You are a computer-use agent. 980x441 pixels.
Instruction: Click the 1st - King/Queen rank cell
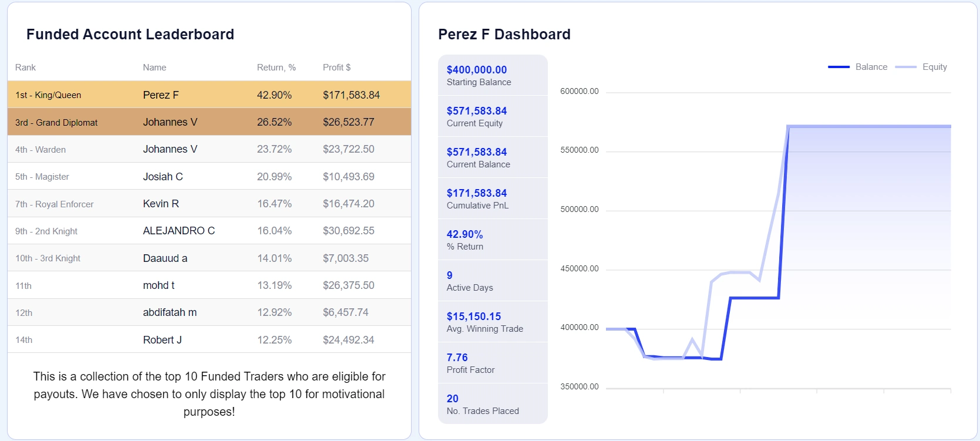[x=48, y=95]
